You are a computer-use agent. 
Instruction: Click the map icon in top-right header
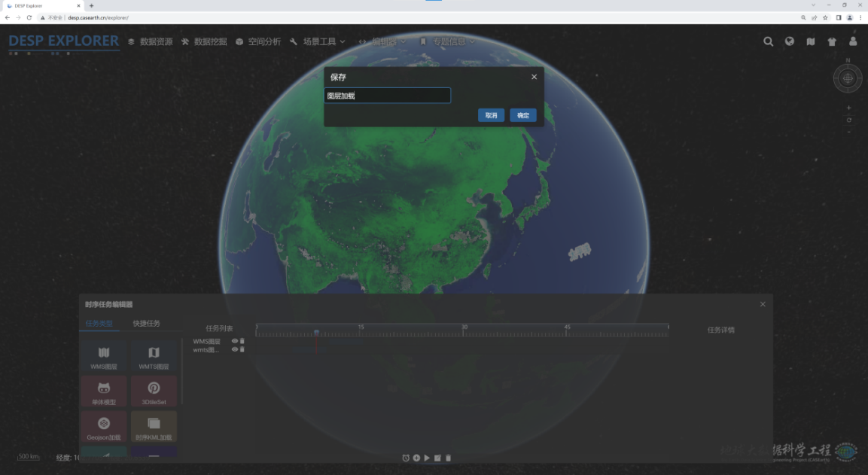pyautogui.click(x=810, y=42)
